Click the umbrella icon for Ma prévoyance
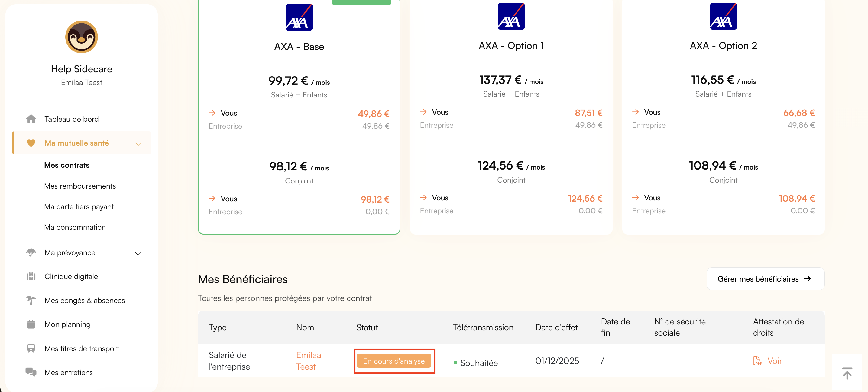868x392 pixels. click(x=31, y=252)
